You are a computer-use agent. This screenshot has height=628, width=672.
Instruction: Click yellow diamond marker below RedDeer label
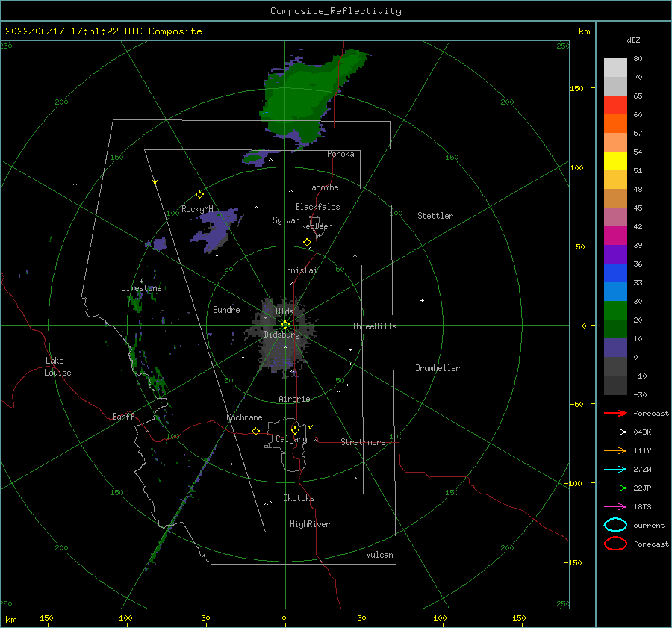(x=308, y=243)
